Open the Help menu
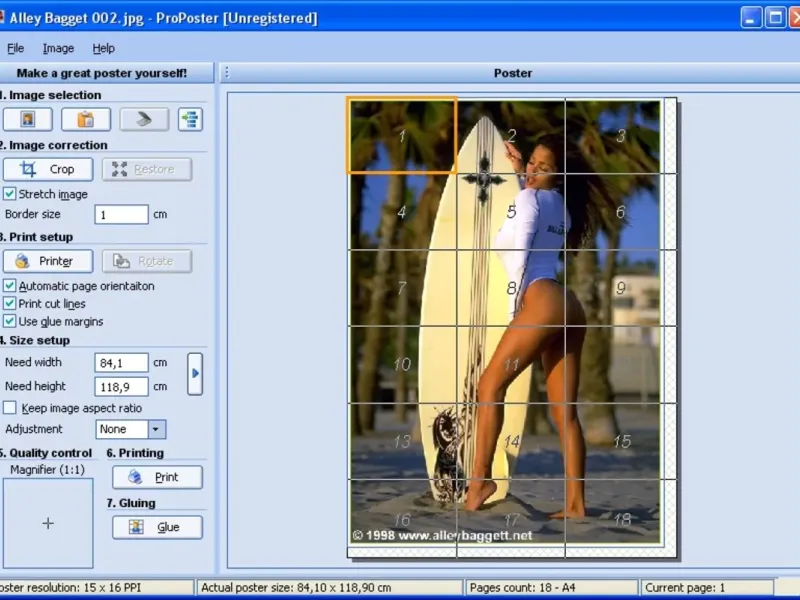 (x=104, y=48)
